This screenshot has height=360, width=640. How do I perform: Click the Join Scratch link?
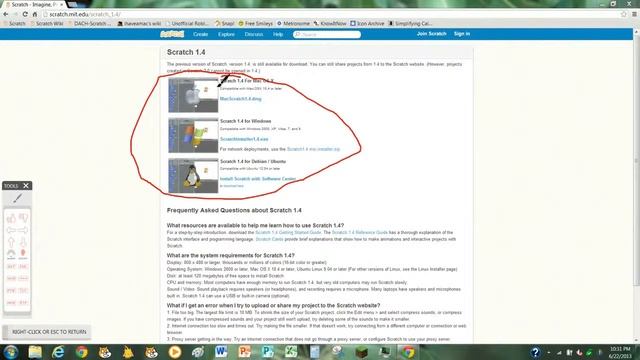pos(431,34)
